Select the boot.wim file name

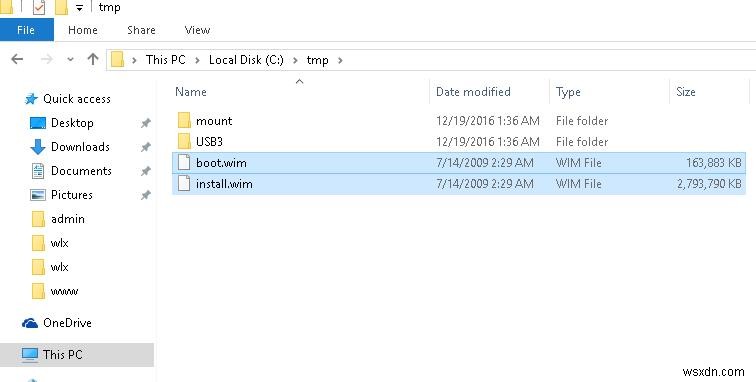tap(221, 163)
